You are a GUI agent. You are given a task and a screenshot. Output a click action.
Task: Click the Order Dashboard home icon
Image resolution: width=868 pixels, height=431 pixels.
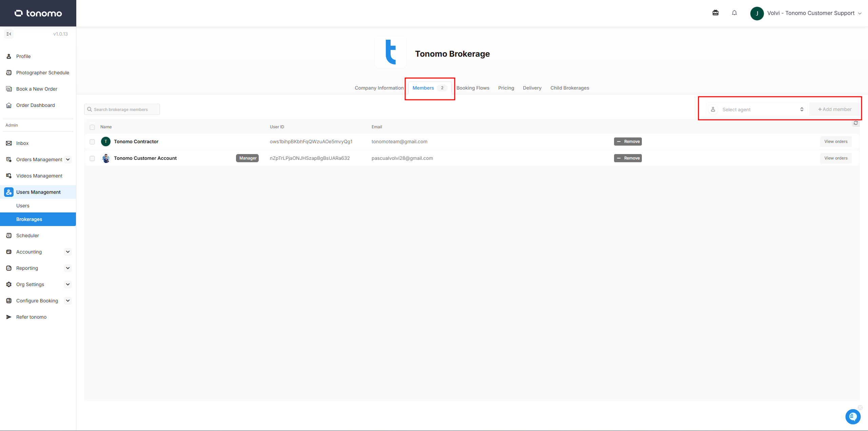pos(9,105)
